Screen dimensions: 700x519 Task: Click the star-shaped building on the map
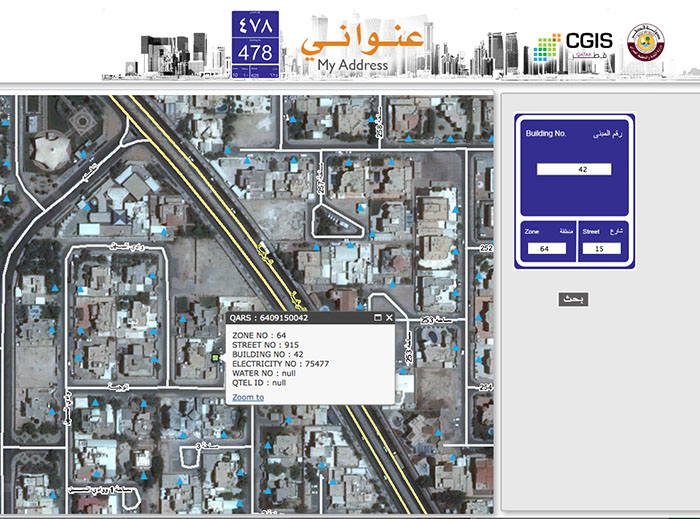click(x=53, y=151)
